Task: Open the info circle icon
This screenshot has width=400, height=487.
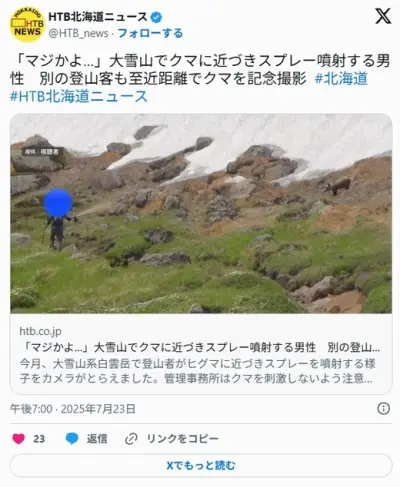Action: tap(383, 408)
